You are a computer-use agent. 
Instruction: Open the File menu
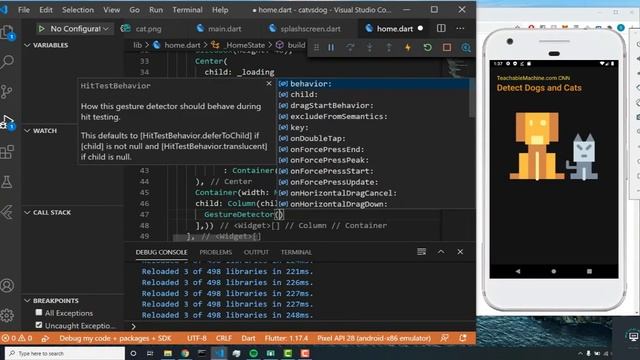pos(24,10)
